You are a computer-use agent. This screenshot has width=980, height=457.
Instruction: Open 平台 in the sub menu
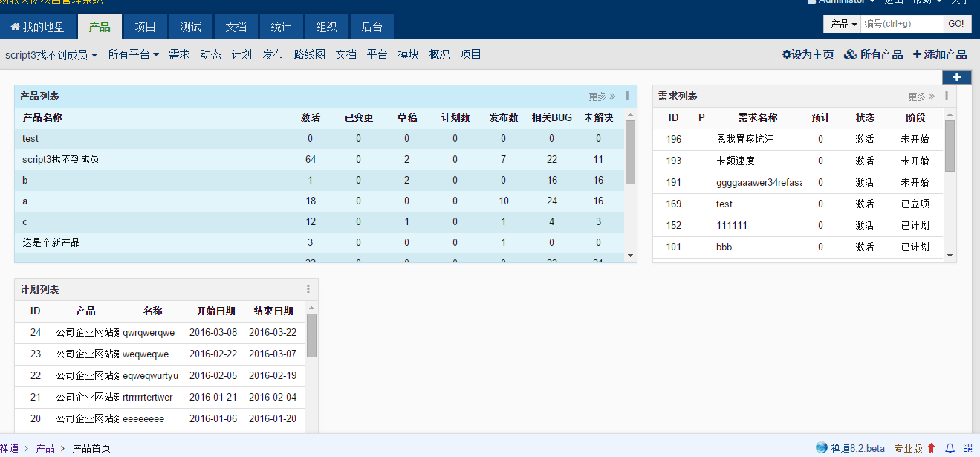click(377, 54)
